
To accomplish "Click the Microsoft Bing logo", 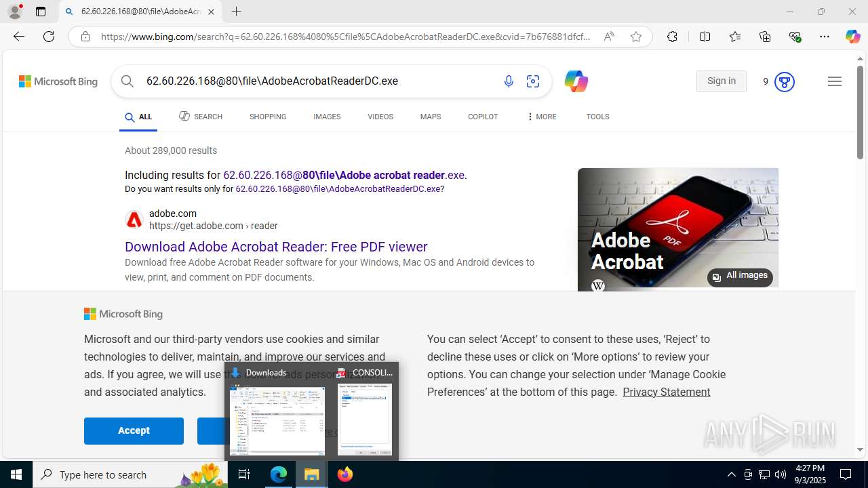I will coord(58,81).
